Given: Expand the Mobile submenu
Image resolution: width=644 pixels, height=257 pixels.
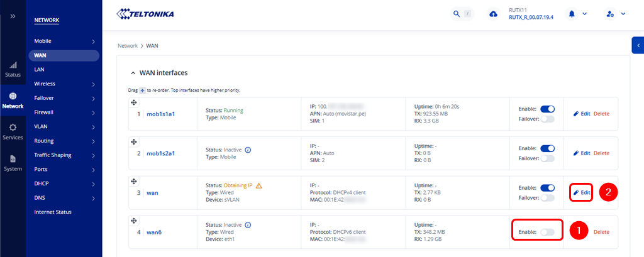Looking at the screenshot, I should tap(93, 41).
